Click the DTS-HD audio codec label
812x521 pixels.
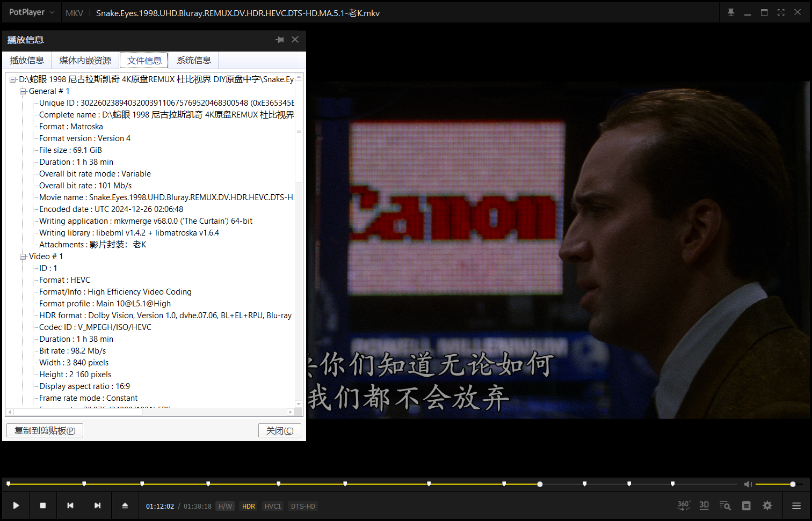pyautogui.click(x=303, y=506)
